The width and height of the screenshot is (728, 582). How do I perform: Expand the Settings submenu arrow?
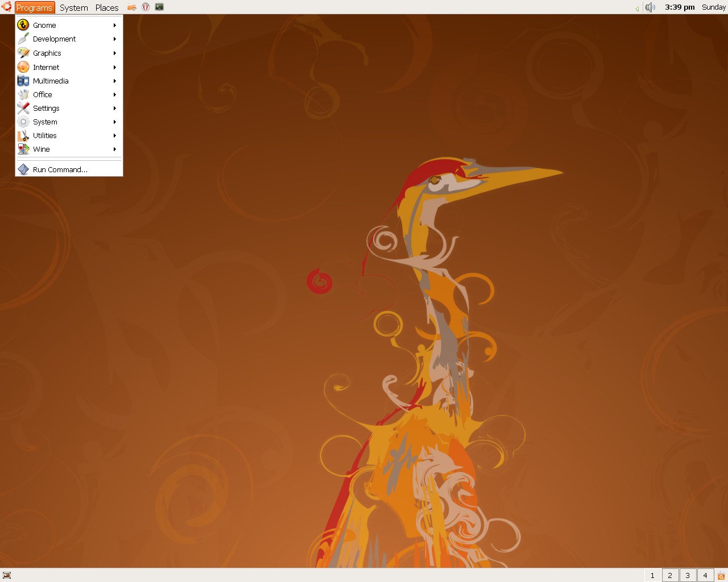coord(115,108)
